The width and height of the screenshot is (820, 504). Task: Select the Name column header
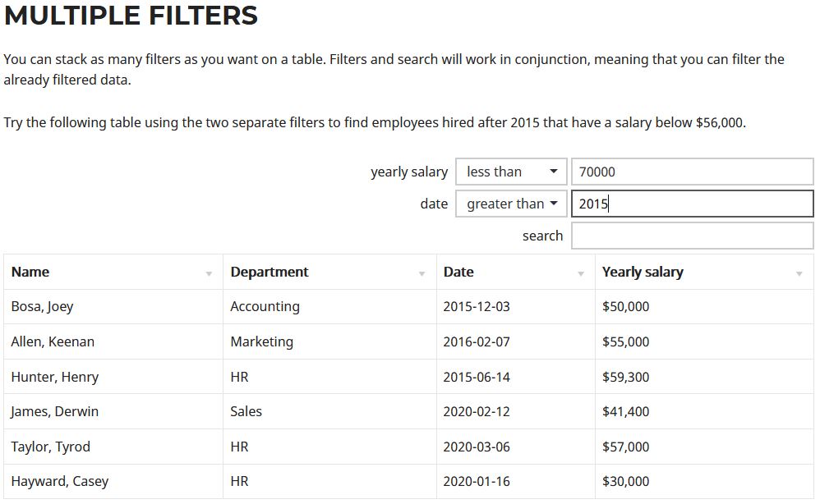click(x=30, y=272)
